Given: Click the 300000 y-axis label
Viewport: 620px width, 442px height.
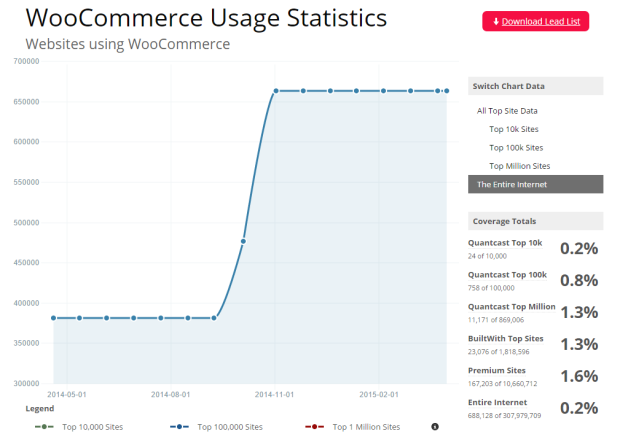Looking at the screenshot, I should coord(26,383).
